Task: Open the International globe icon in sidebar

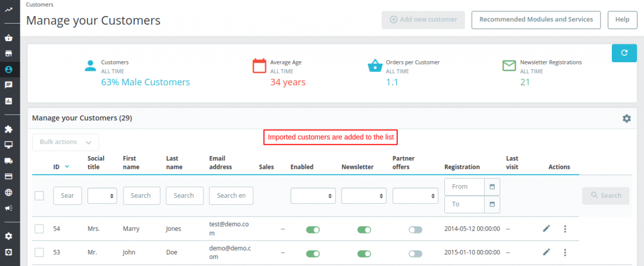Action: coord(9,193)
